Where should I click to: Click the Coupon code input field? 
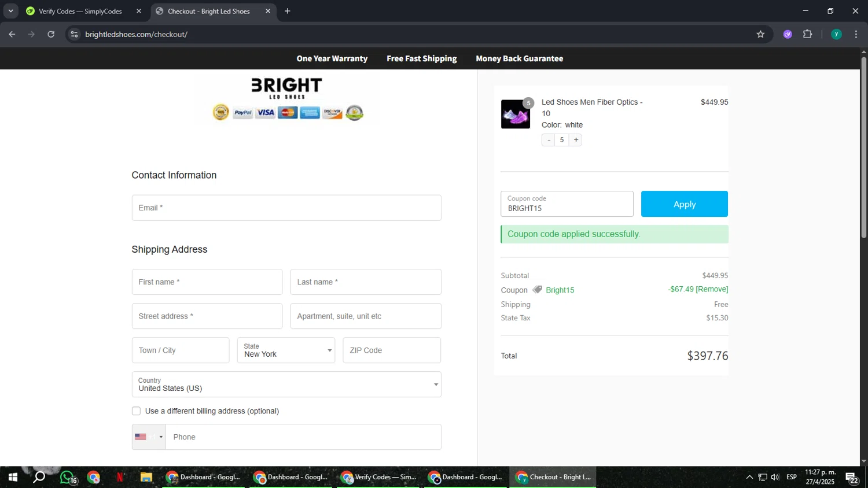[567, 204]
